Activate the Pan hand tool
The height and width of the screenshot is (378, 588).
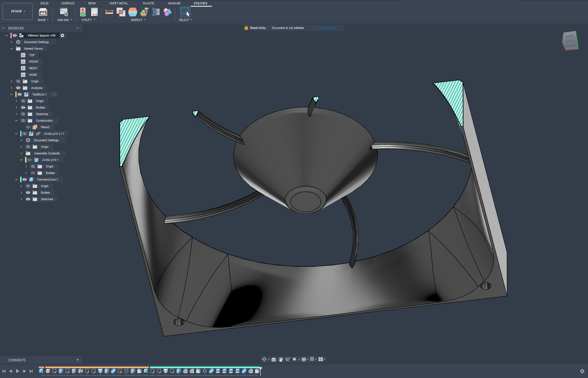tap(281, 359)
